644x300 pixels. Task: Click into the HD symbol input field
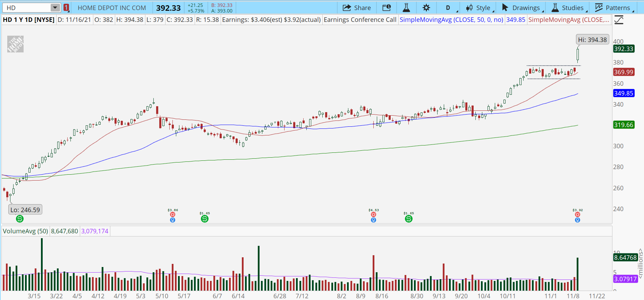[28, 8]
